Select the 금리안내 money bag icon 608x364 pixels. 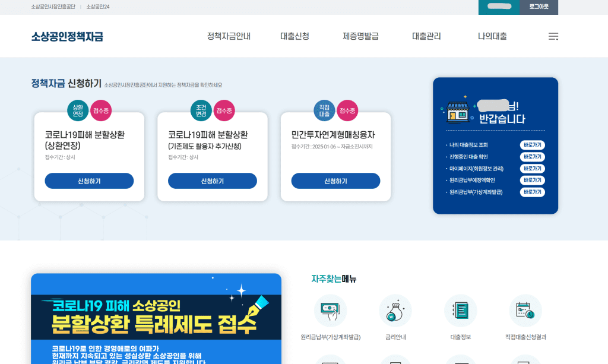(x=395, y=309)
